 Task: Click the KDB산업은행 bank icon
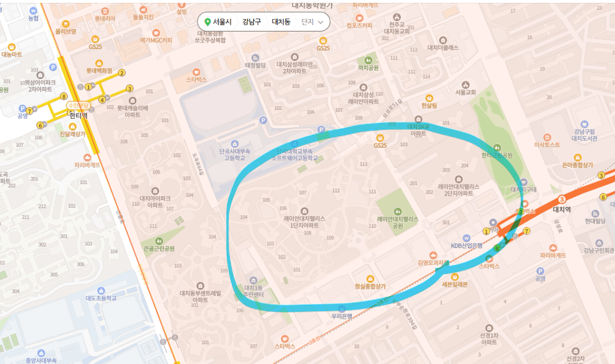pyautogui.click(x=467, y=238)
